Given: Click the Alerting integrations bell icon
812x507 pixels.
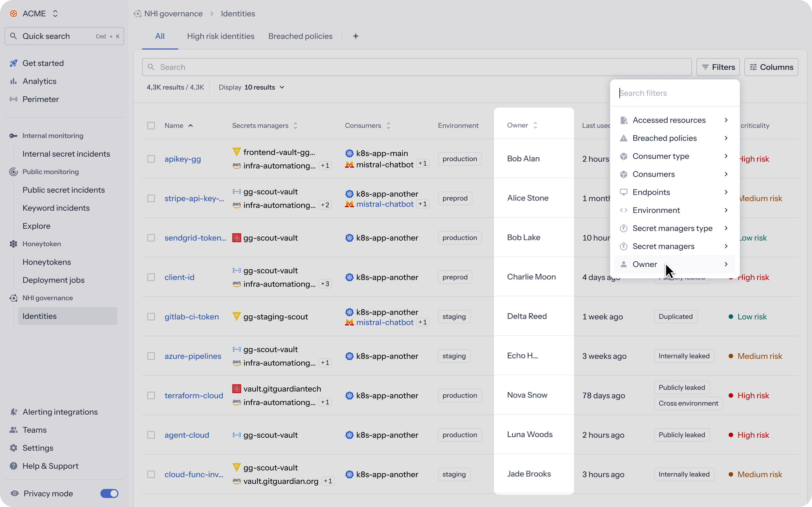Looking at the screenshot, I should pyautogui.click(x=14, y=412).
